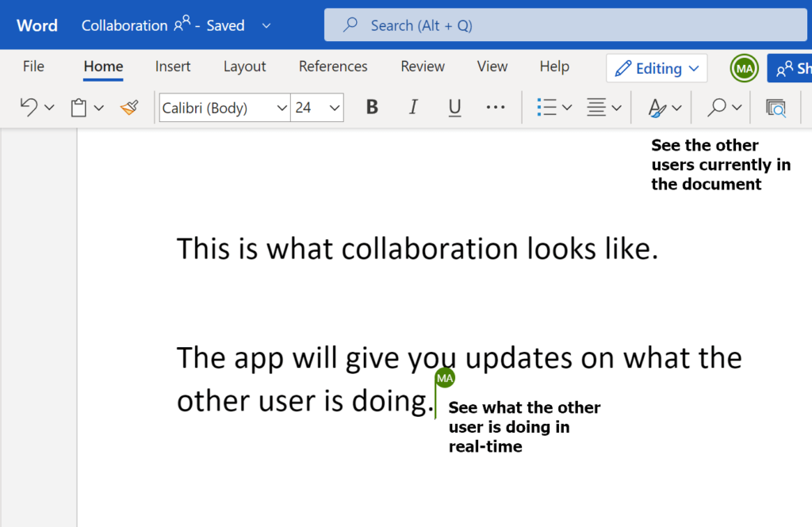Screen dimensions: 812x527
Task: Click the Word app name
Action: (x=36, y=25)
